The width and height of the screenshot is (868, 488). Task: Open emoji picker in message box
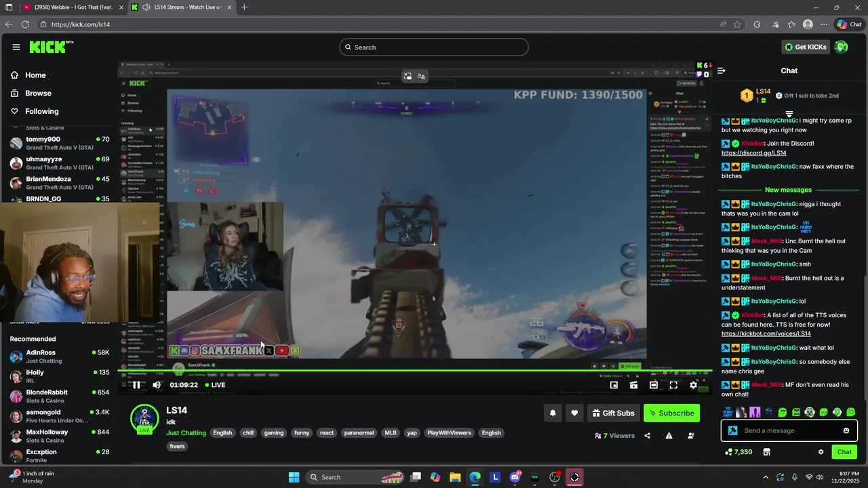pos(846,430)
